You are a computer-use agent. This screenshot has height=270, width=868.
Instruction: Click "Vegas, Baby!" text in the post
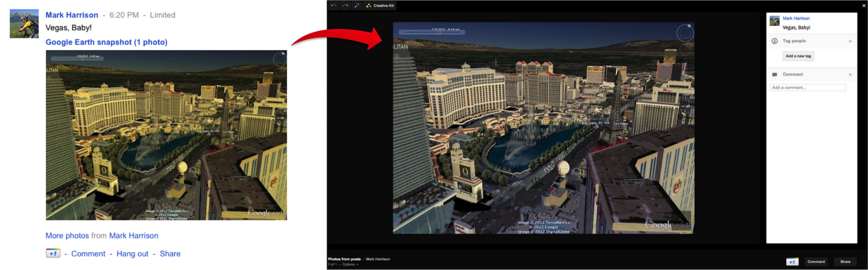click(68, 28)
